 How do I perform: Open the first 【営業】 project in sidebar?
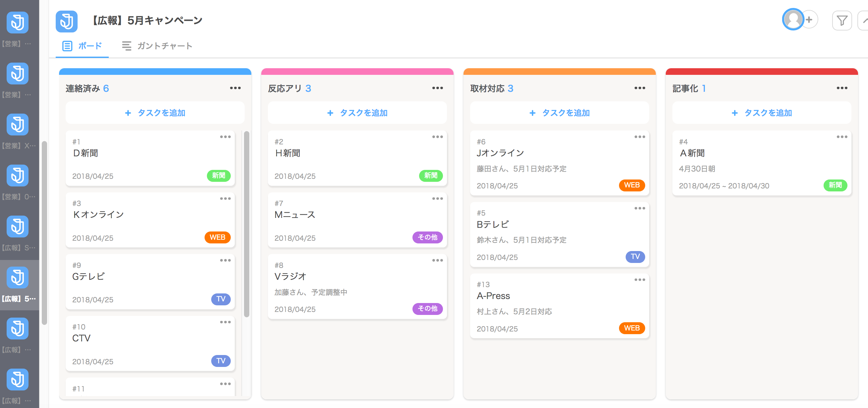pos(18,28)
